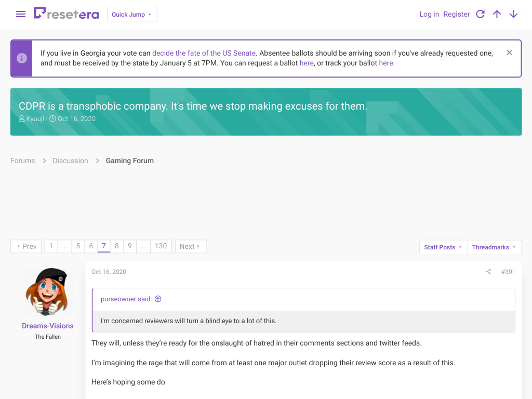This screenshot has height=399, width=532.
Task: Go to page 6 of the thread
Action: pyautogui.click(x=91, y=246)
